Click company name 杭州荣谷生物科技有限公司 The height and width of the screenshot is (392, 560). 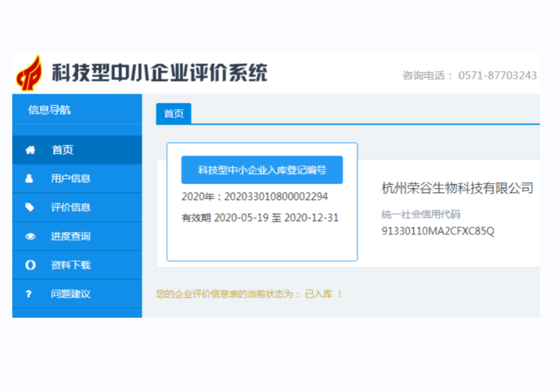(457, 188)
